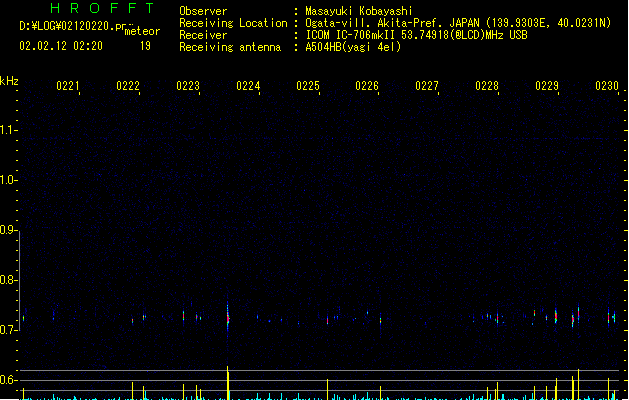Click the ICOM IC-706mkII receiver text
The width and height of the screenshot is (629, 400).
pyautogui.click(x=416, y=35)
